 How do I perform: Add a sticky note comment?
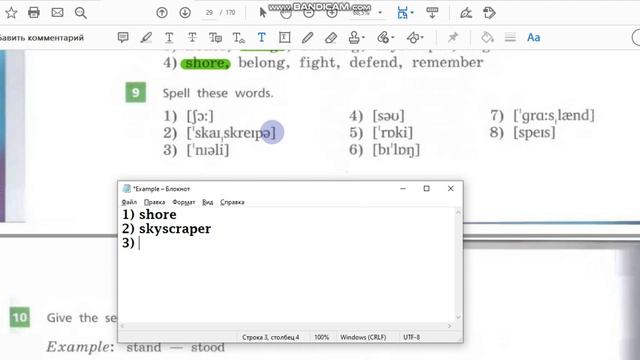click(x=123, y=38)
